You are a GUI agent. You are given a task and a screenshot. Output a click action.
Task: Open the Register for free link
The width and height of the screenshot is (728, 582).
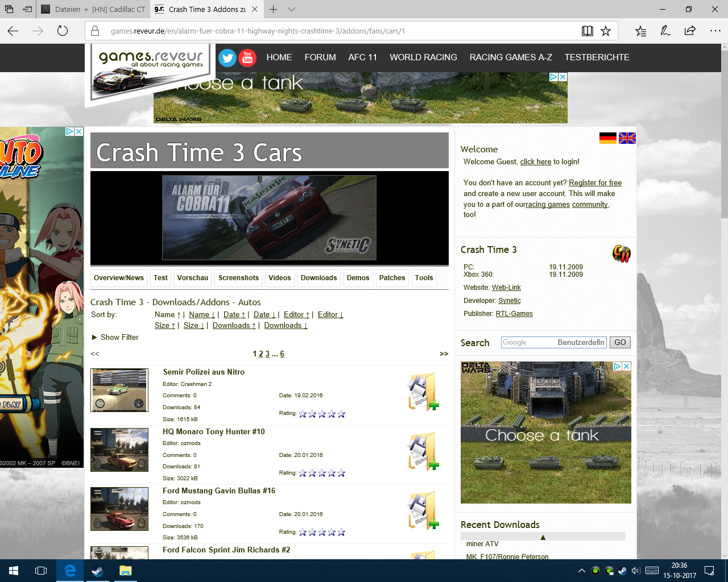pyautogui.click(x=595, y=183)
